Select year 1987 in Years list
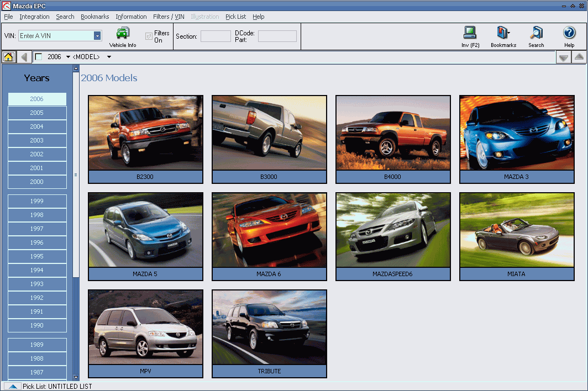The width and height of the screenshot is (588, 391). tap(36, 372)
